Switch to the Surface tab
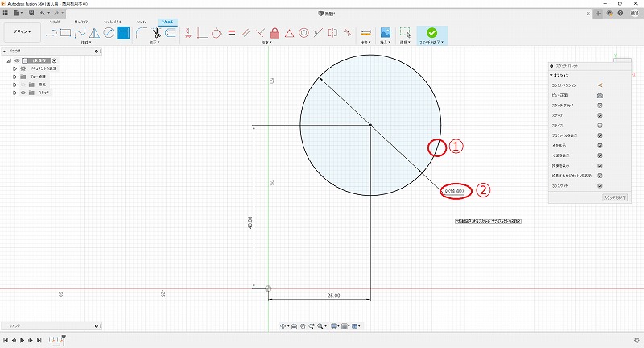This screenshot has height=348, width=644. pyautogui.click(x=81, y=22)
